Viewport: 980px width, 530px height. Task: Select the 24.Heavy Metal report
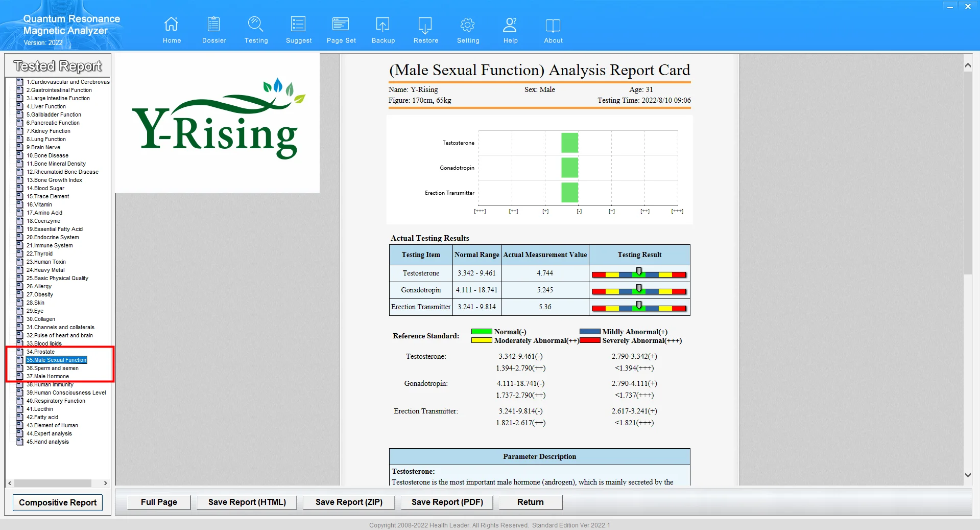coord(45,270)
